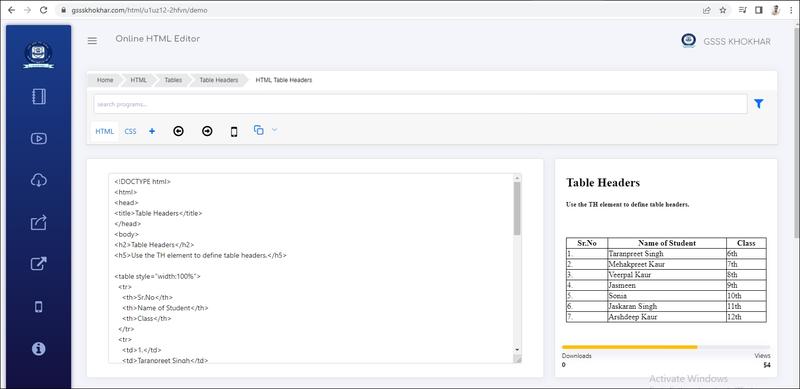Switch to the CSS tab
800x389 pixels.
(x=131, y=131)
